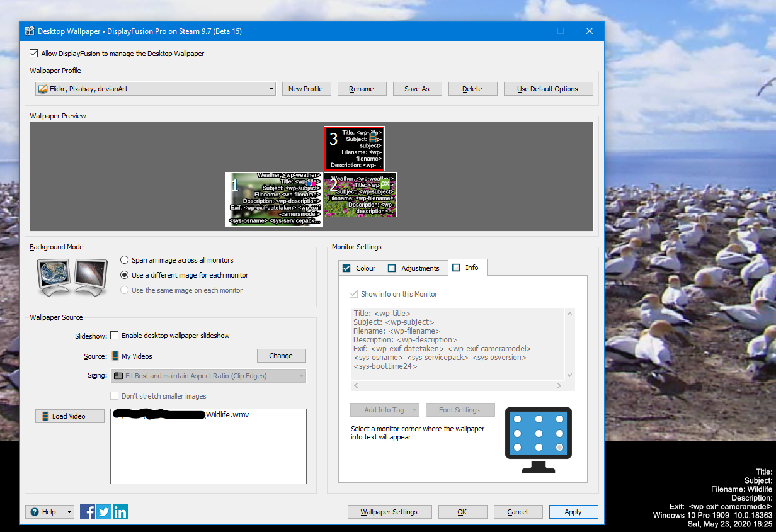
Task: Click the Help question mark icon
Action: (35, 512)
